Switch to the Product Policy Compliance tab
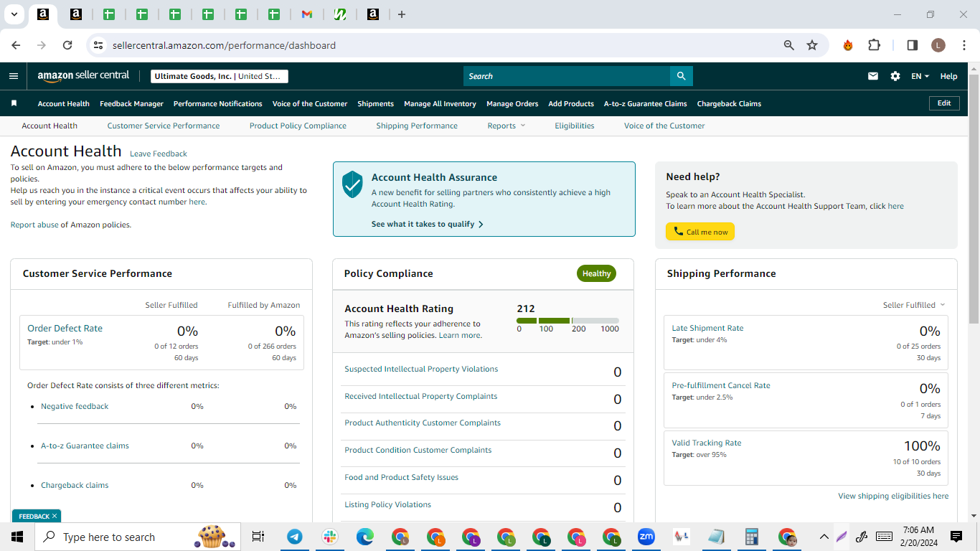 [298, 126]
